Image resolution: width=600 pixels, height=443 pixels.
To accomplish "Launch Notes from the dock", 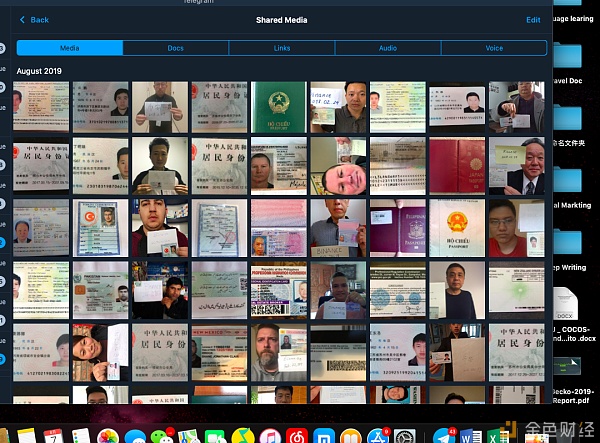I will pyautogui.click(x=26, y=436).
